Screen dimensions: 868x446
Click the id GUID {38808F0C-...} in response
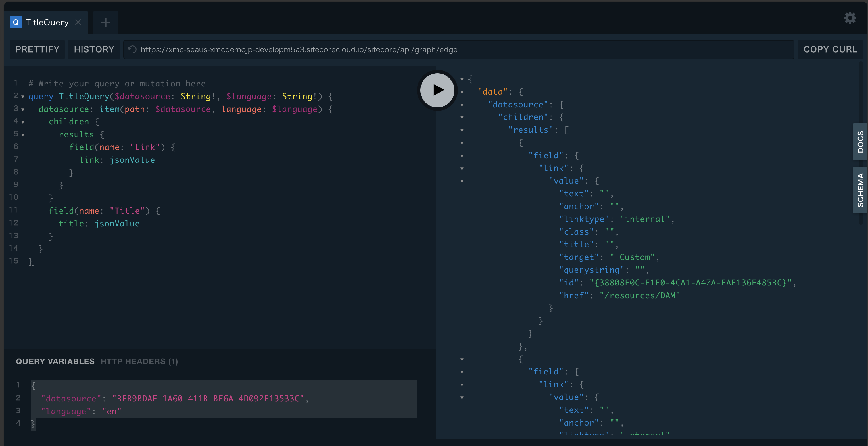[690, 282]
